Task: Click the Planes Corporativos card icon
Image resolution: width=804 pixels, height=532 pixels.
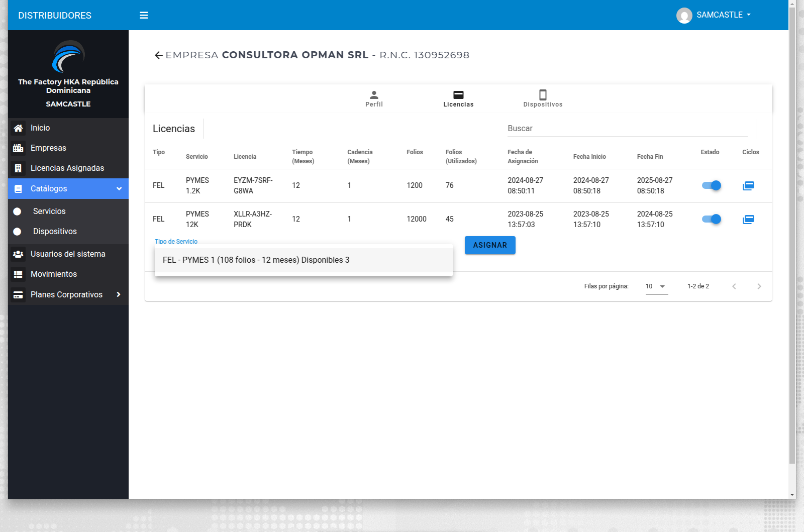Action: click(18, 295)
